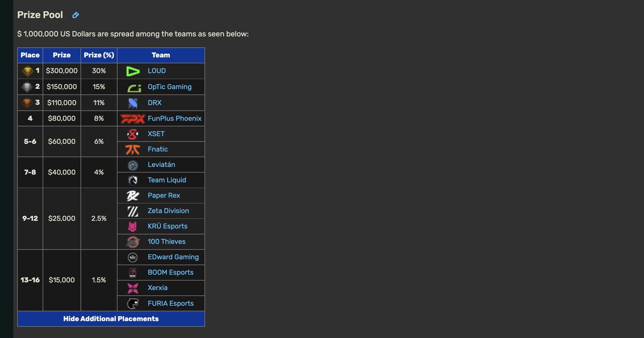Open the 100 Thieves link

tap(166, 242)
